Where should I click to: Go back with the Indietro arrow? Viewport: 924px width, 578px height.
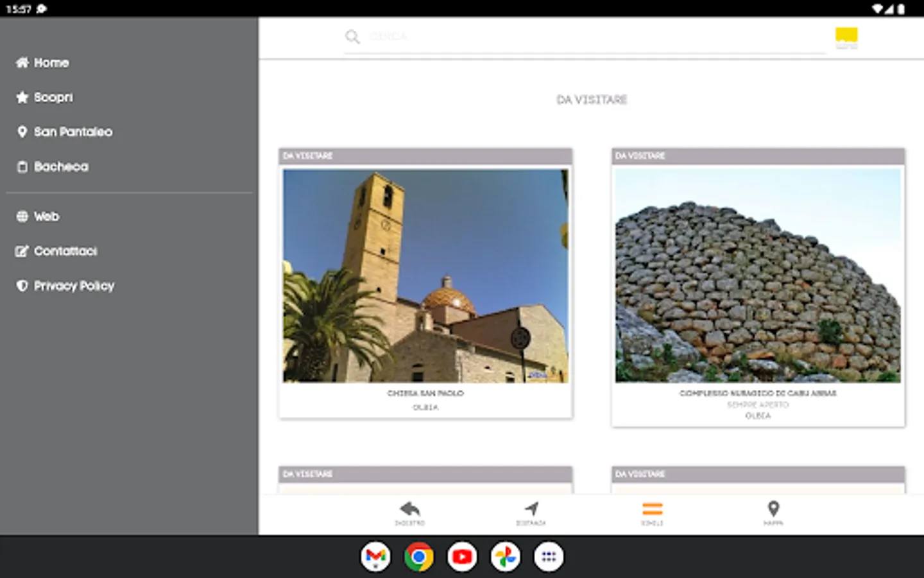(x=410, y=513)
